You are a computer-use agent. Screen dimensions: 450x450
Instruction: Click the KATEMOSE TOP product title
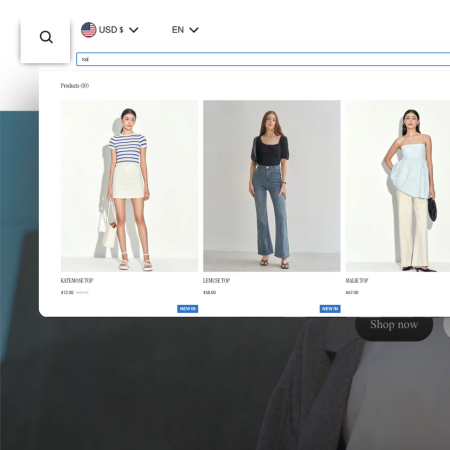tap(77, 281)
